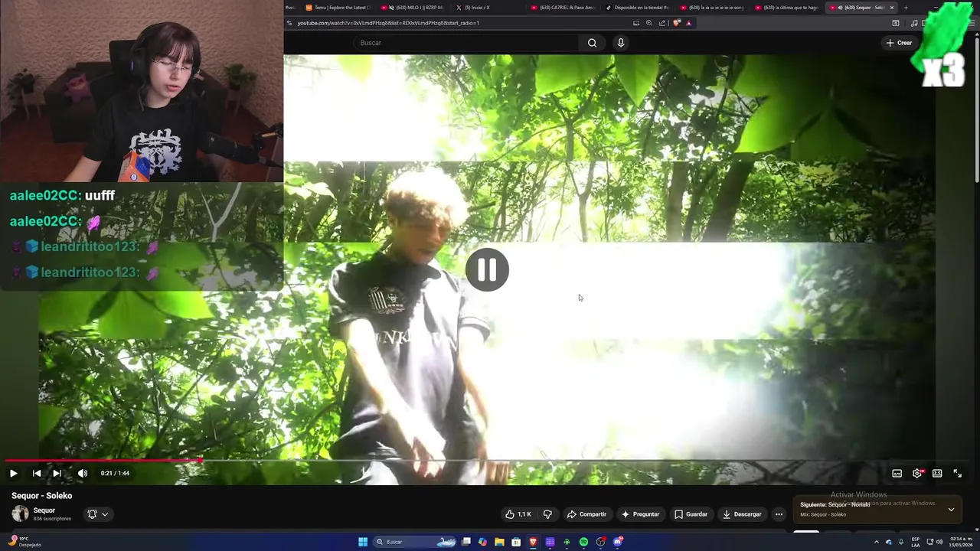Save the video with Guardar
The image size is (980, 551).
point(691,514)
